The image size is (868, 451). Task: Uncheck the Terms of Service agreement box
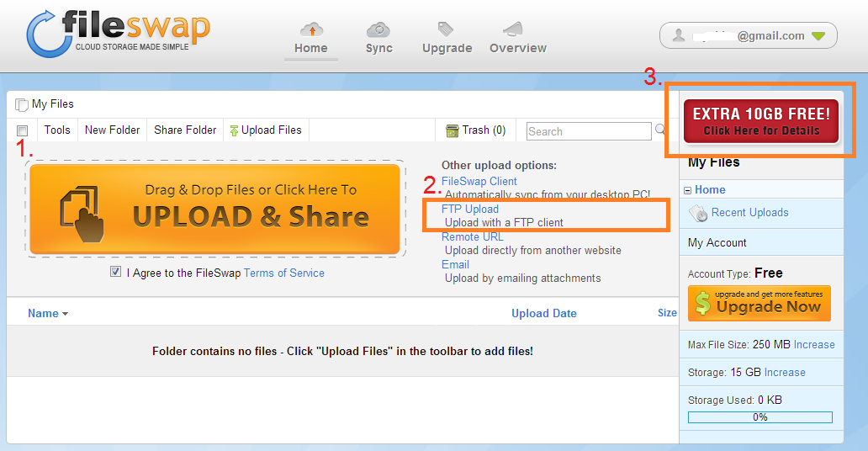click(115, 272)
